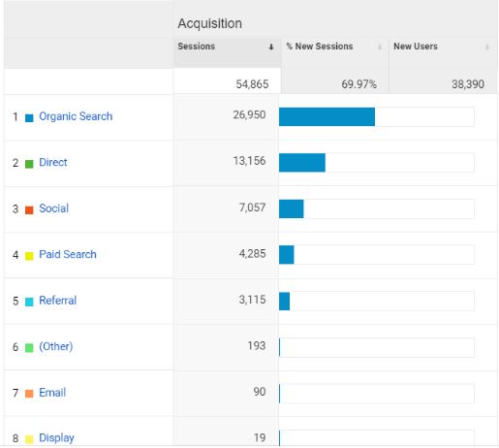
Task: Click the Direct green color square
Action: (x=29, y=164)
